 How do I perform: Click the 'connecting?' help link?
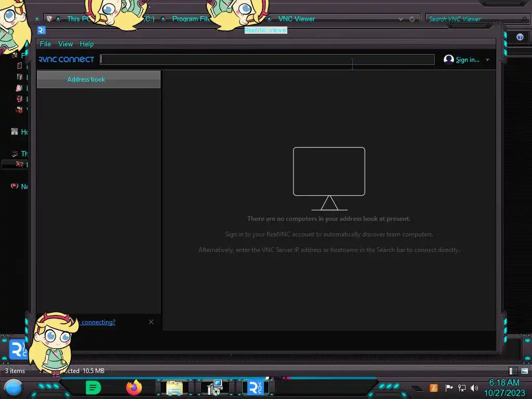[98, 322]
